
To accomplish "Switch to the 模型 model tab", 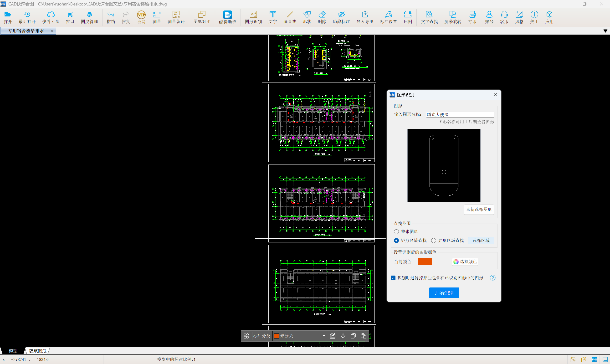I will [13, 351].
